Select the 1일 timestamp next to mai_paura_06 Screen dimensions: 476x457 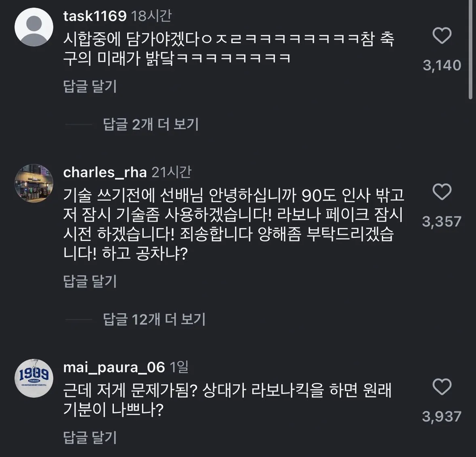pyautogui.click(x=178, y=368)
